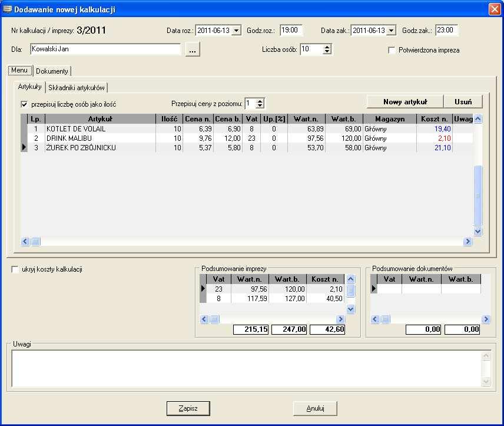The image size is (504, 426).
Task: Increase Liczba osób with up arrow
Action: tap(327, 47)
